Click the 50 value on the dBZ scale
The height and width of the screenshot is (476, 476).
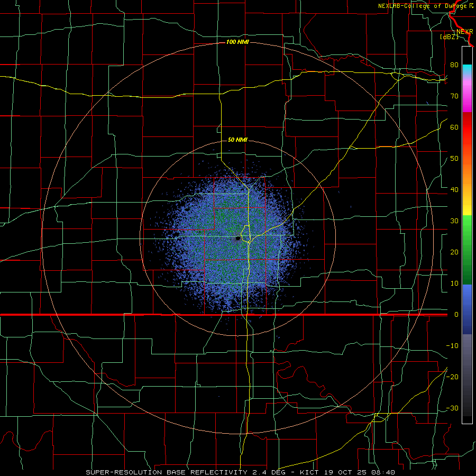tap(454, 159)
